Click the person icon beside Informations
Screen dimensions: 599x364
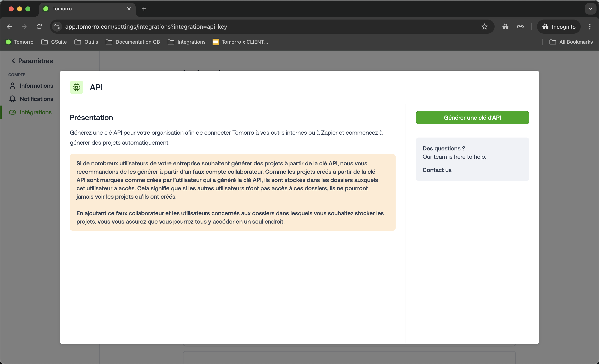point(12,86)
